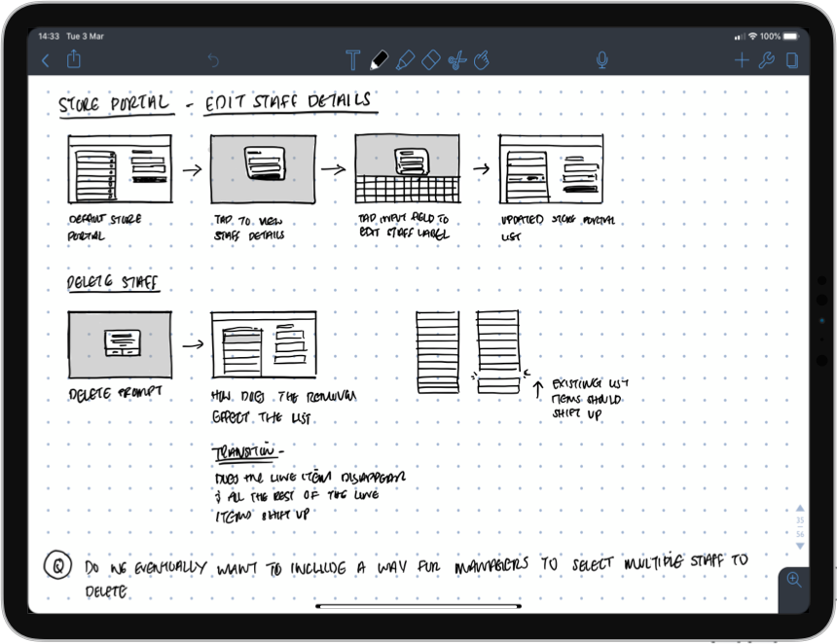This screenshot has width=837, height=644.
Task: Tap the battery indicator in status bar
Action: 790,36
